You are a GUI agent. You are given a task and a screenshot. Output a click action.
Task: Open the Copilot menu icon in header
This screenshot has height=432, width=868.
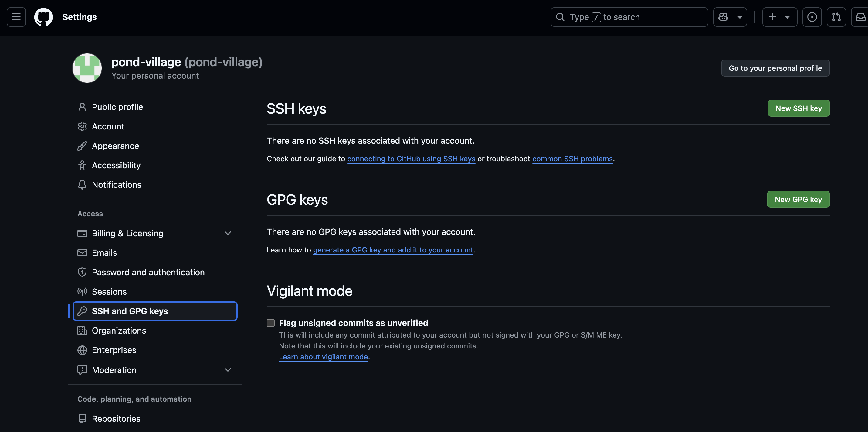click(723, 17)
